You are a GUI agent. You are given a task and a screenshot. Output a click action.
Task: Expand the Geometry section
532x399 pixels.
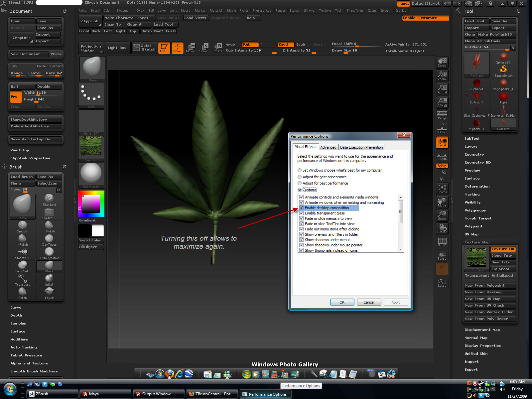click(x=474, y=154)
